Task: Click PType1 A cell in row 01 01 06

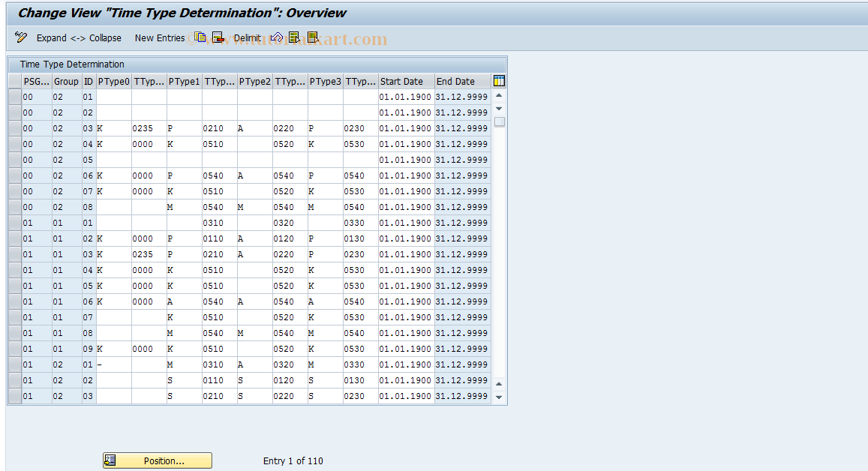Action: click(185, 301)
